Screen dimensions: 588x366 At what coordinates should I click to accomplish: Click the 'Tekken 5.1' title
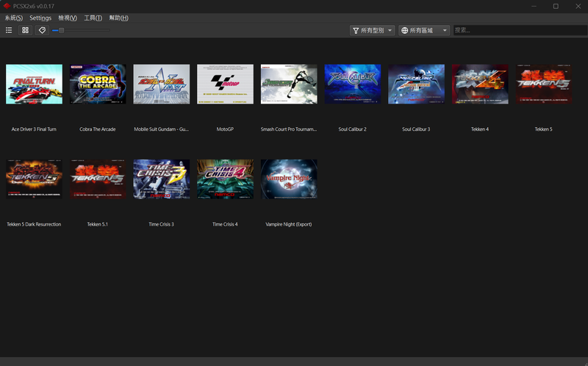pos(98,224)
